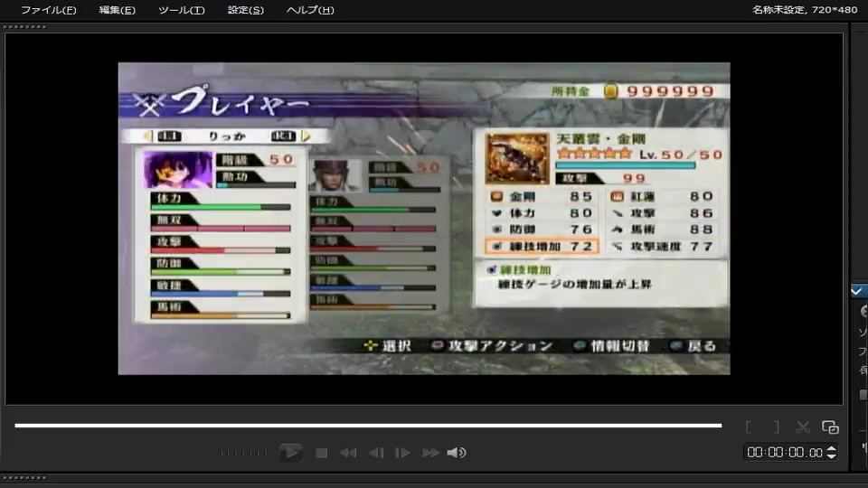Screen dimensions: 868x488
Task: Click the 名称未設定, 720*480 project title text
Action: [805, 10]
